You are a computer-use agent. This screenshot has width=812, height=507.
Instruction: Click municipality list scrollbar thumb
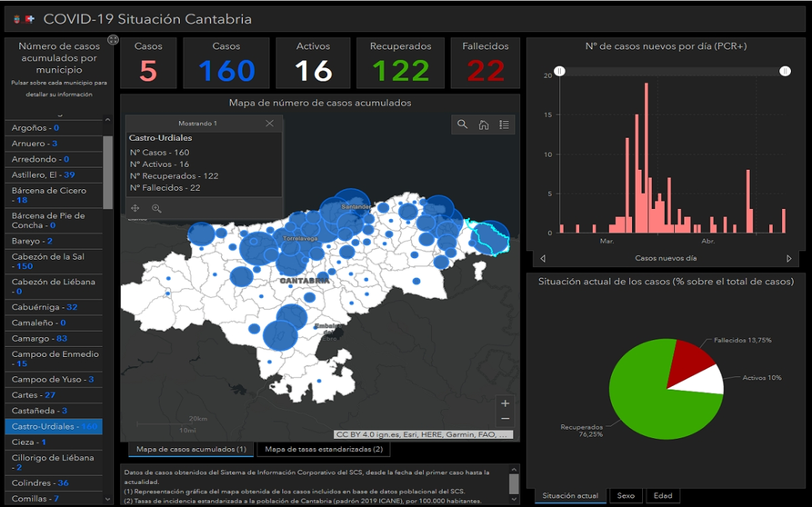point(107,173)
